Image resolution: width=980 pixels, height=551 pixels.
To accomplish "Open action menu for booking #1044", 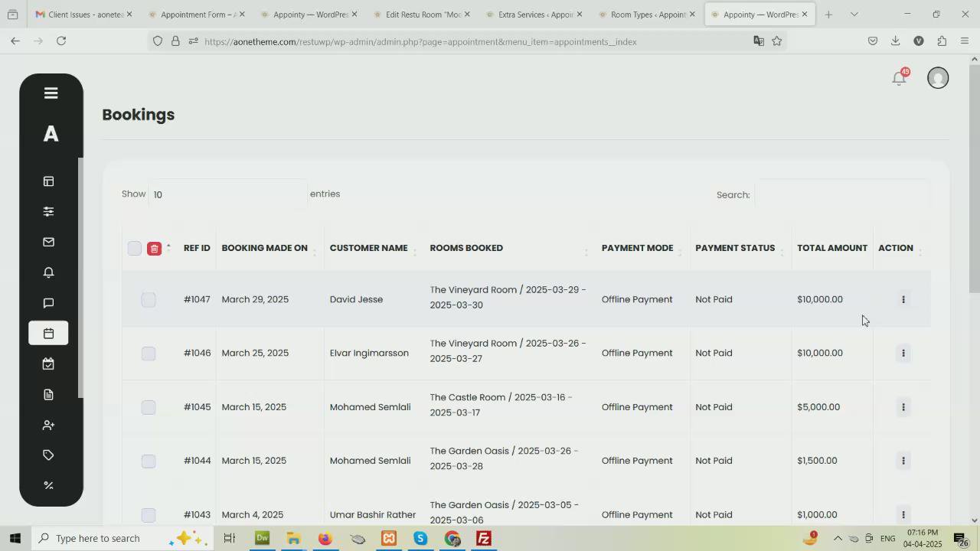I will (x=903, y=461).
